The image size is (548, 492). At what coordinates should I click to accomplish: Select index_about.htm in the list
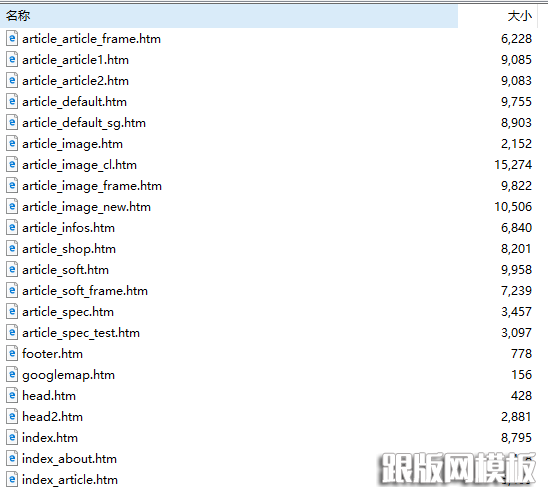tap(69, 458)
